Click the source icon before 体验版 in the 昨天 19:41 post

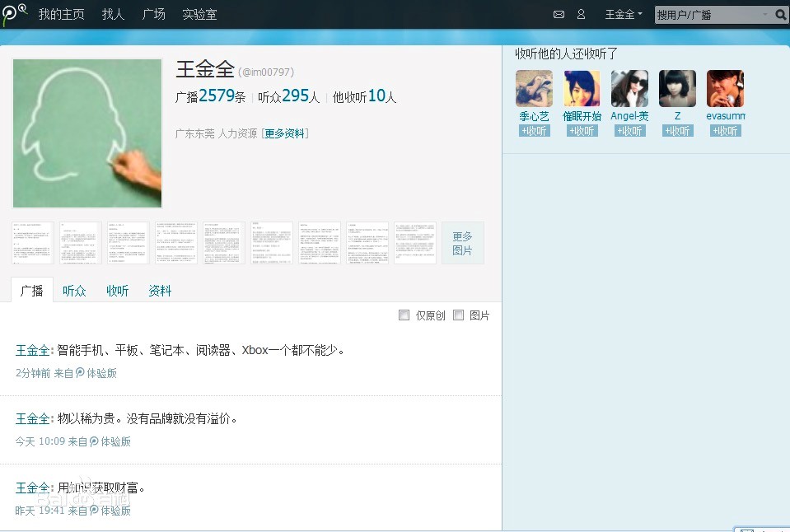(x=94, y=511)
